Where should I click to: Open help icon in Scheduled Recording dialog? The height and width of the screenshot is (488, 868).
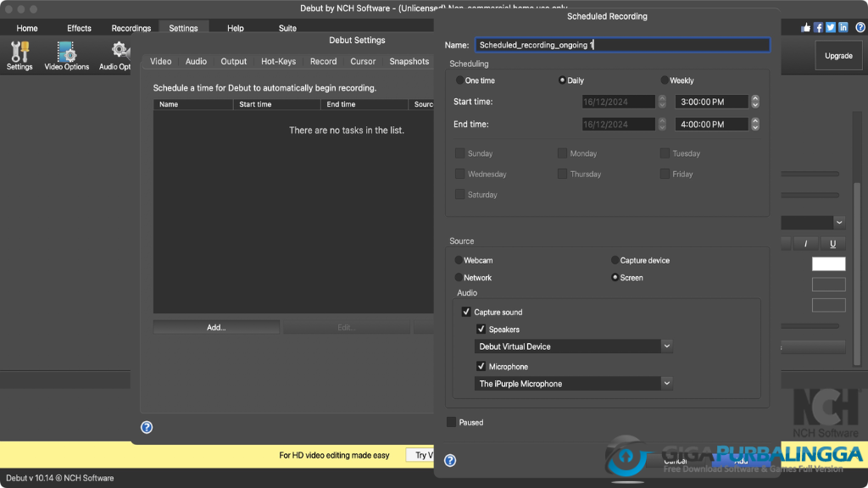(450, 460)
